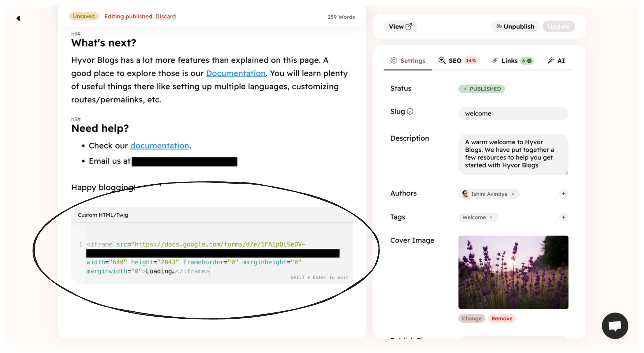This screenshot has width=644, height=353.
Task: Select the Settings tab
Action: [408, 60]
